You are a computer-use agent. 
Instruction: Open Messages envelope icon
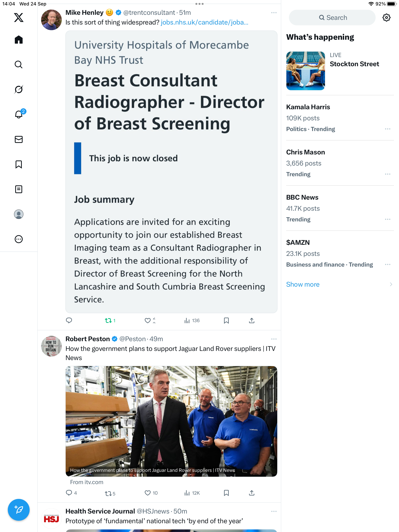[x=19, y=139]
